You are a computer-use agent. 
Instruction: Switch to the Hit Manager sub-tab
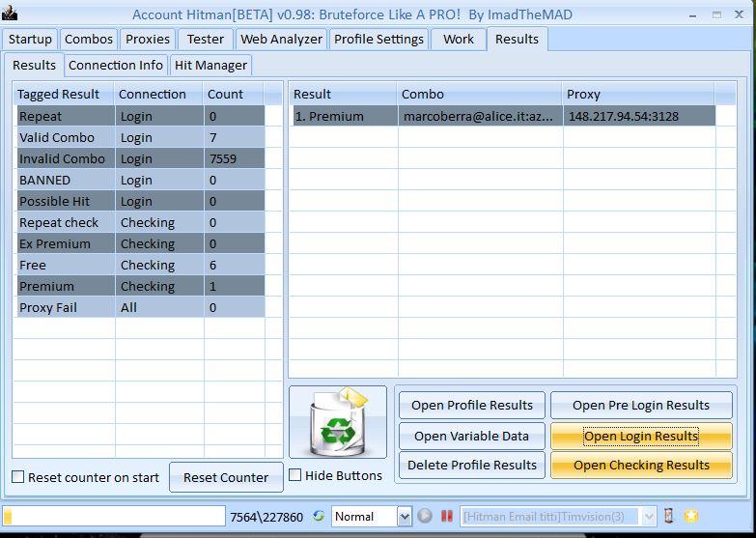(210, 65)
